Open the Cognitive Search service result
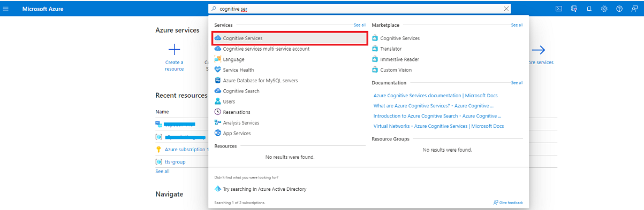This screenshot has height=210, width=644. pos(241,91)
